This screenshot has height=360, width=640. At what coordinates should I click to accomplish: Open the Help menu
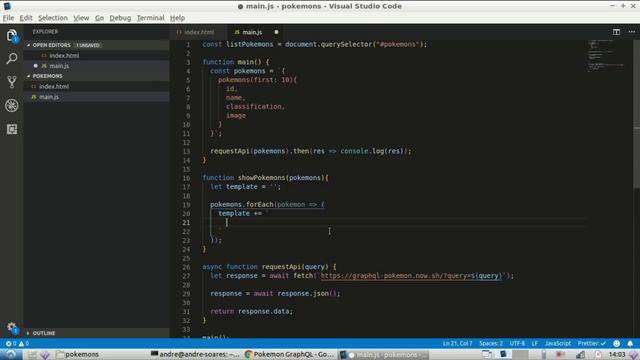[177, 18]
